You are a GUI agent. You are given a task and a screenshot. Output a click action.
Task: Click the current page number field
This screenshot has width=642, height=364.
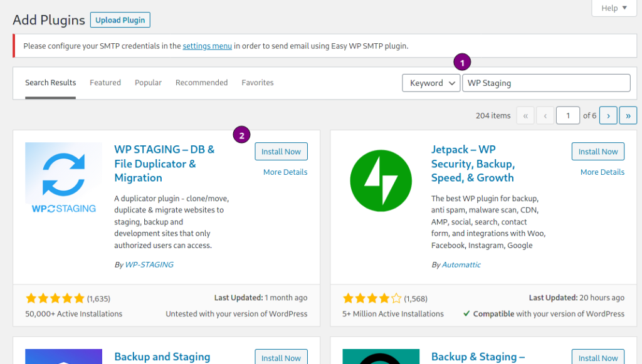point(568,116)
